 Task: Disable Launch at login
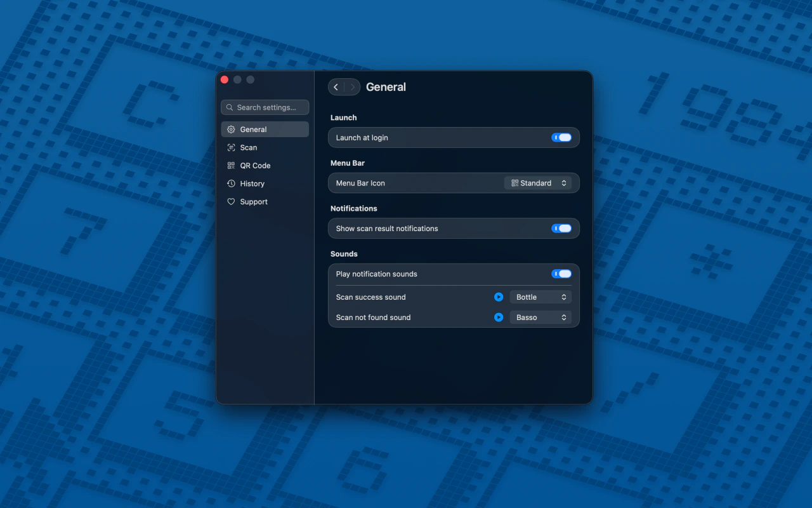pos(561,138)
